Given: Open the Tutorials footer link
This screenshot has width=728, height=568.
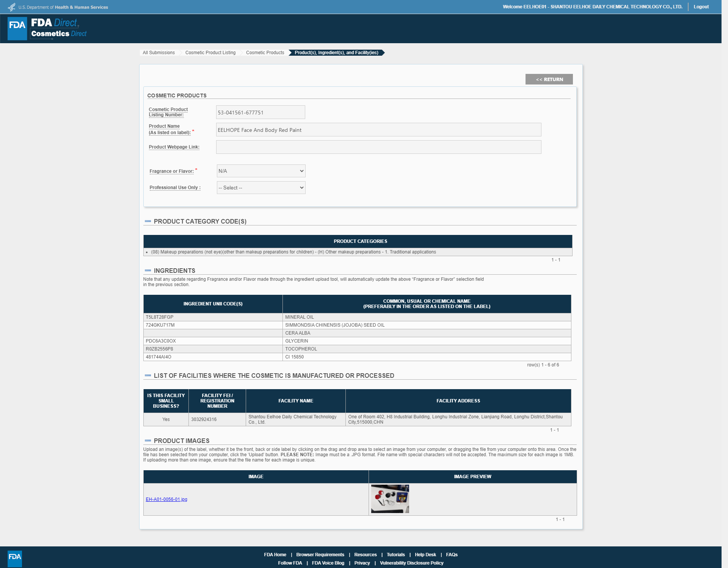Looking at the screenshot, I should (x=395, y=555).
